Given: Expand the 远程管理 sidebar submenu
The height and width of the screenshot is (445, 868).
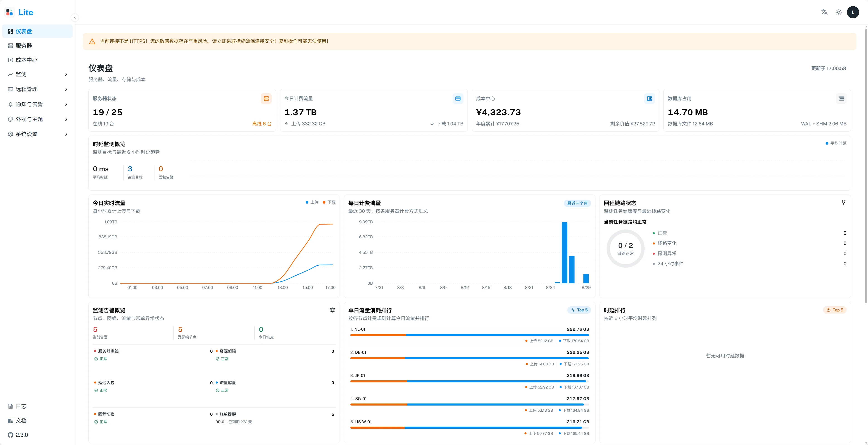Looking at the screenshot, I should tap(37, 89).
